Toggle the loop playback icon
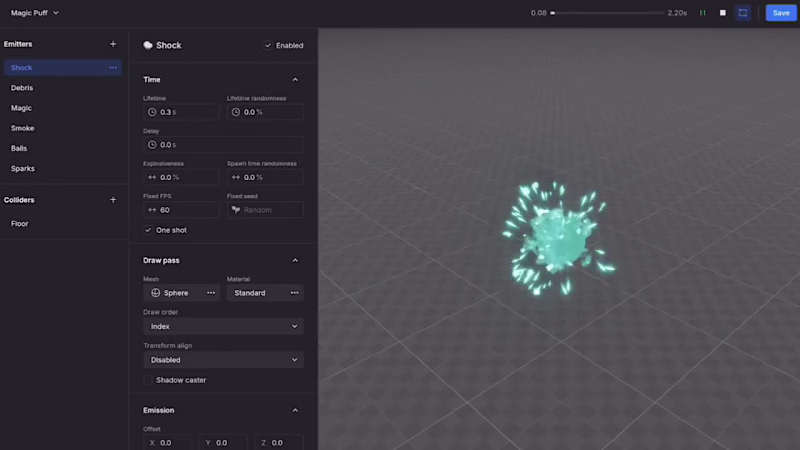800x450 pixels. (x=743, y=13)
